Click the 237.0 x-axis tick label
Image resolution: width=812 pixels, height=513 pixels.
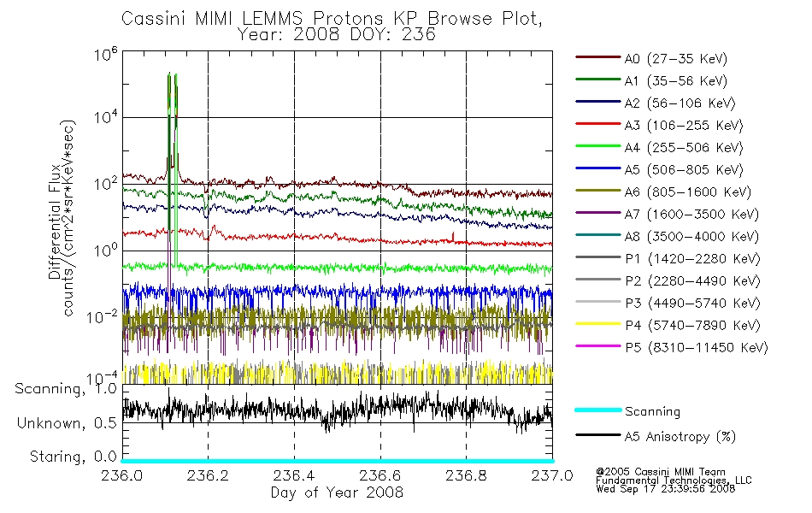[x=552, y=475]
